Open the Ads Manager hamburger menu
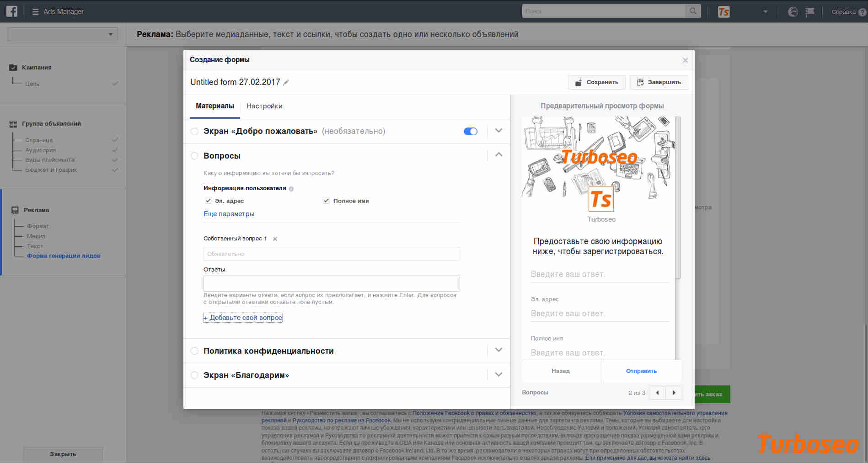Image resolution: width=868 pixels, height=463 pixels. pyautogui.click(x=35, y=11)
